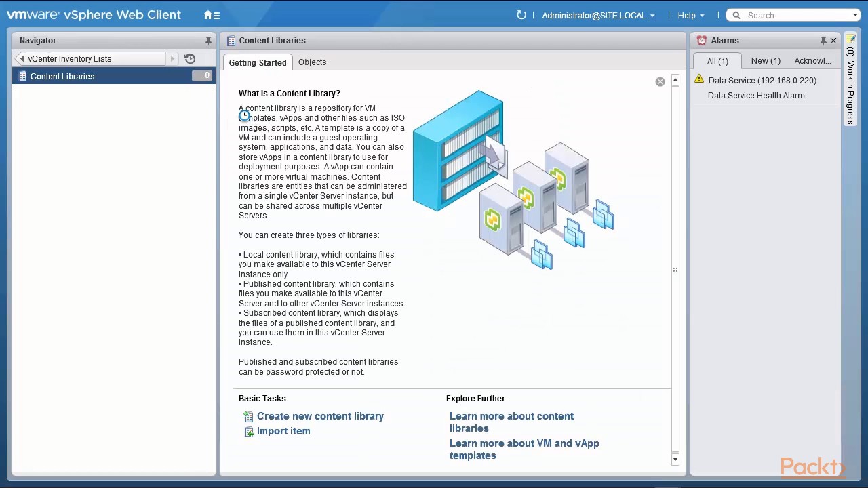Image resolution: width=868 pixels, height=488 pixels.
Task: Click the Navigator forward arrow
Action: pyautogui.click(x=172, y=59)
